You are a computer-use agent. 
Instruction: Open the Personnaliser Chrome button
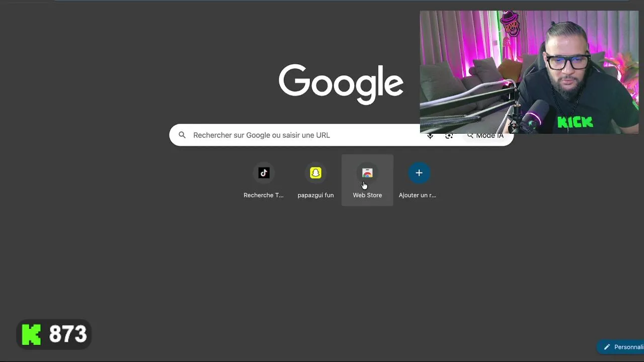[x=620, y=347]
